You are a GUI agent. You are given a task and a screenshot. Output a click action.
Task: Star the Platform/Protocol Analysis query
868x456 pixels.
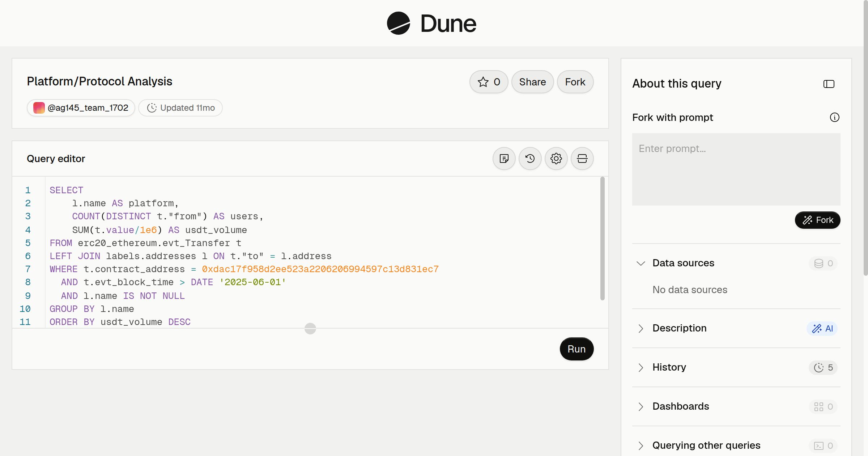click(489, 82)
